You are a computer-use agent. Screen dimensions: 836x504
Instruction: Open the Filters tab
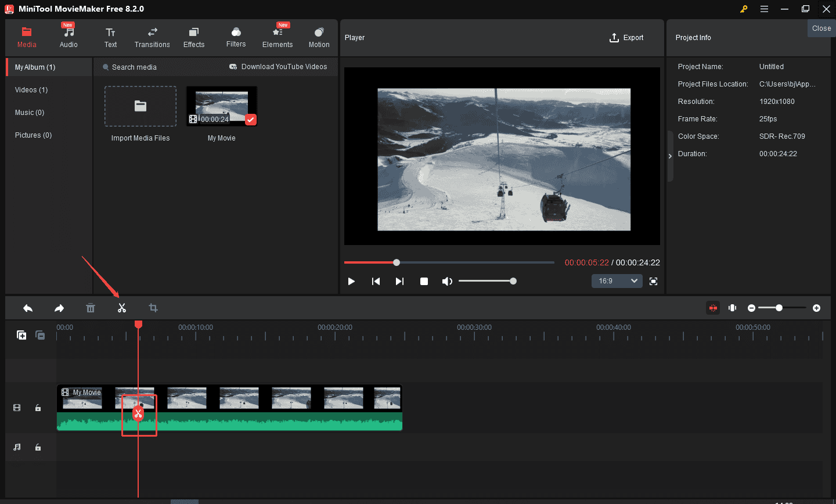pos(236,38)
